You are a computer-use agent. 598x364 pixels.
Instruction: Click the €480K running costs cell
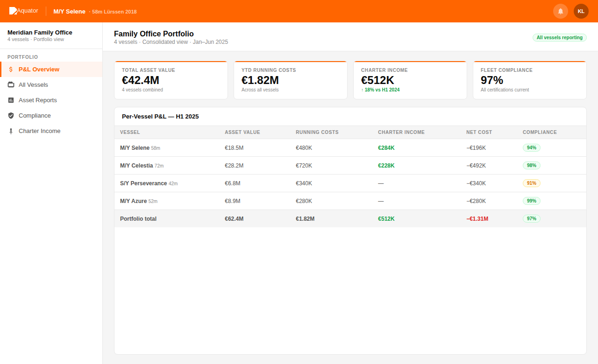click(x=304, y=148)
